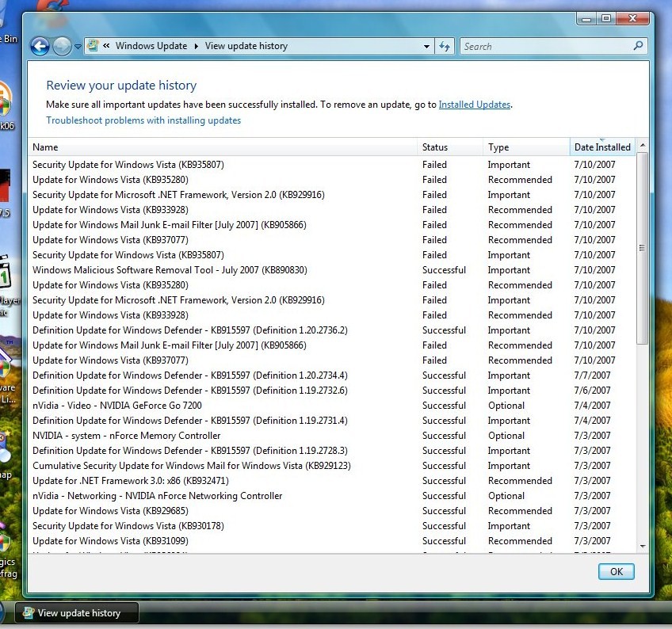The width and height of the screenshot is (672, 629).
Task: Select Defender Definition 1.19.2728.3 row
Action: tap(331, 451)
